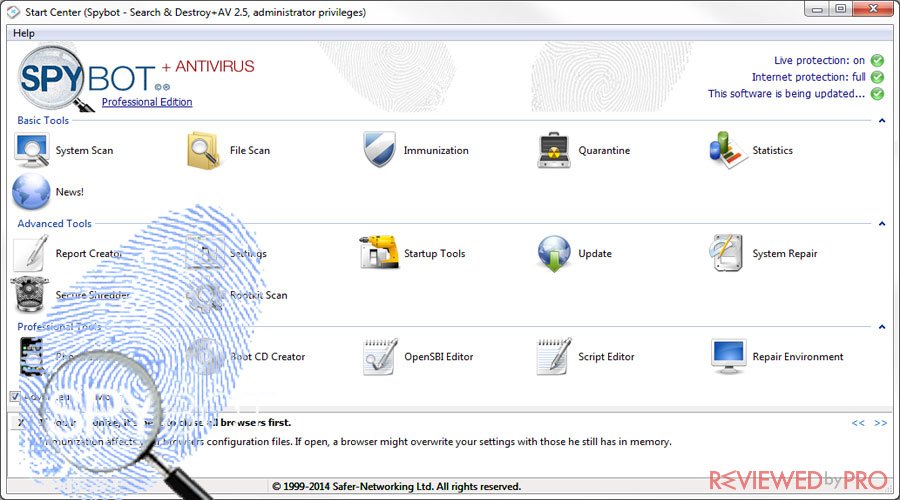Click the Live protection green check
Image resolution: width=900 pixels, height=500 pixels.
pyautogui.click(x=877, y=60)
